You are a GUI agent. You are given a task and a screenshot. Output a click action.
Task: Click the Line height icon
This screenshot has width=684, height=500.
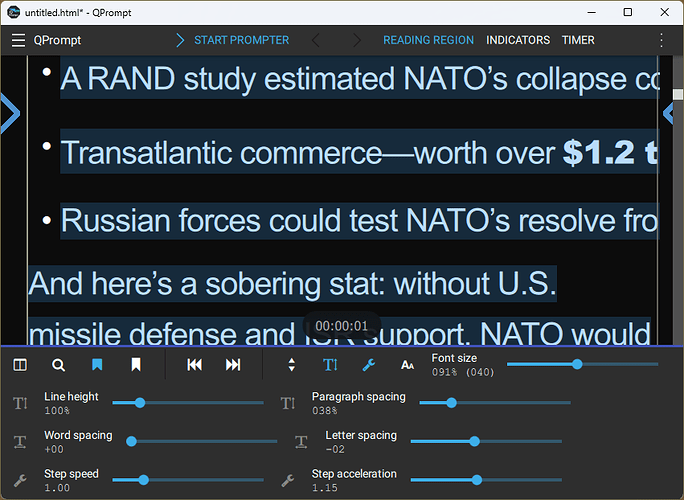click(x=21, y=403)
